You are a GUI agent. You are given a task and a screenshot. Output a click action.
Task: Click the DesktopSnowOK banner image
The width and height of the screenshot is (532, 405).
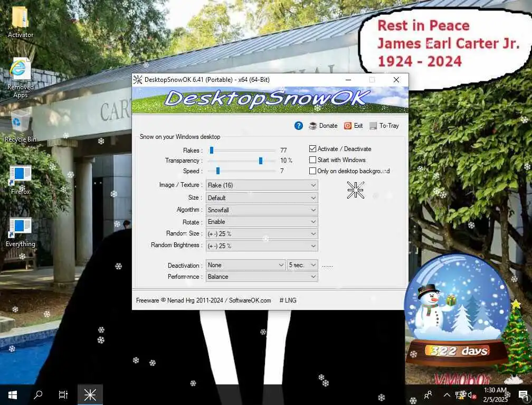(x=270, y=100)
